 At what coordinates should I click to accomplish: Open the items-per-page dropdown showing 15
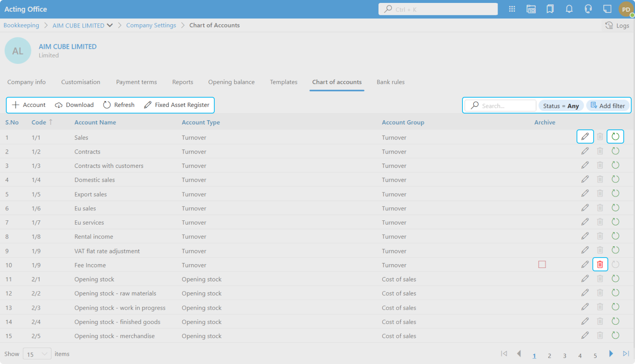coord(37,354)
